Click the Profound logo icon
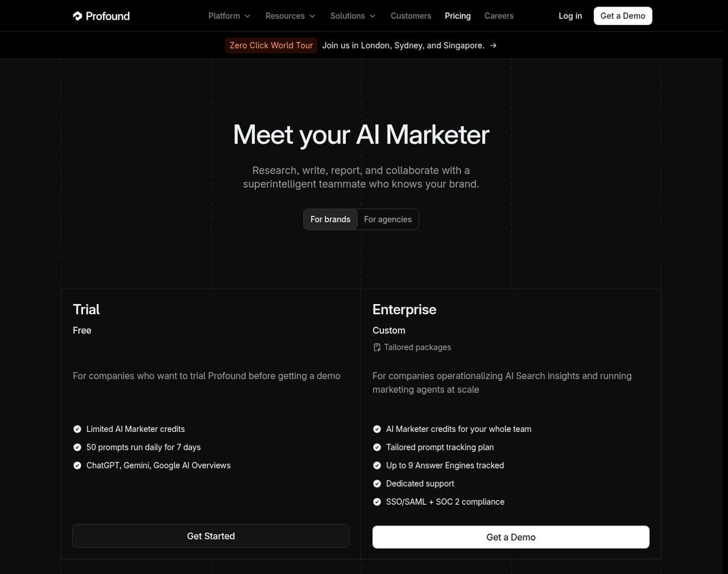The width and height of the screenshot is (728, 574). (78, 16)
